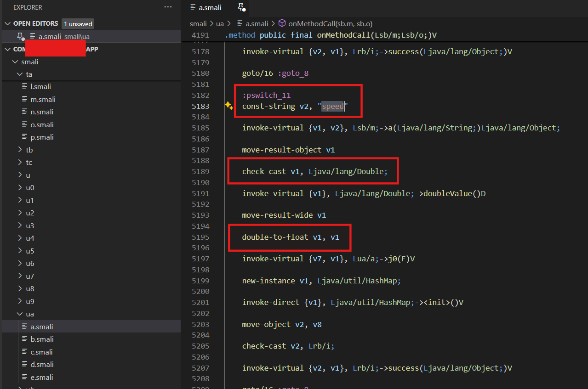Screen dimensions: 588x389
Task: Click the highlighted word speed in code
Action: pos(332,106)
